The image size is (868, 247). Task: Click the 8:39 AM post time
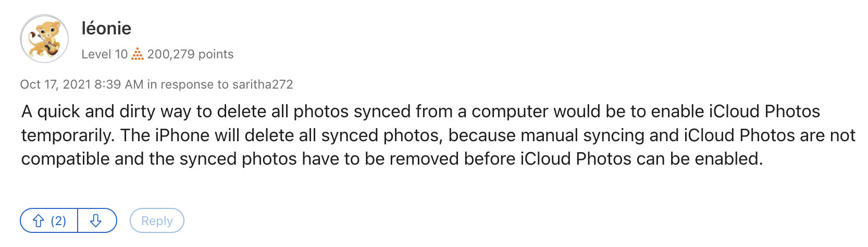119,84
